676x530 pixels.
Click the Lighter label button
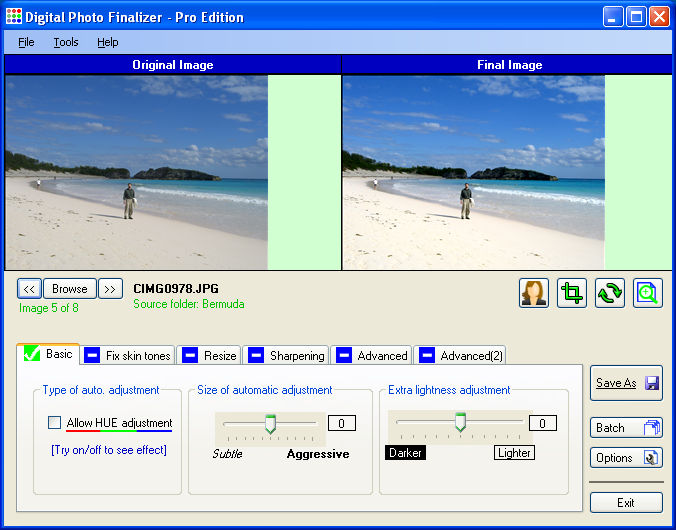tap(514, 453)
